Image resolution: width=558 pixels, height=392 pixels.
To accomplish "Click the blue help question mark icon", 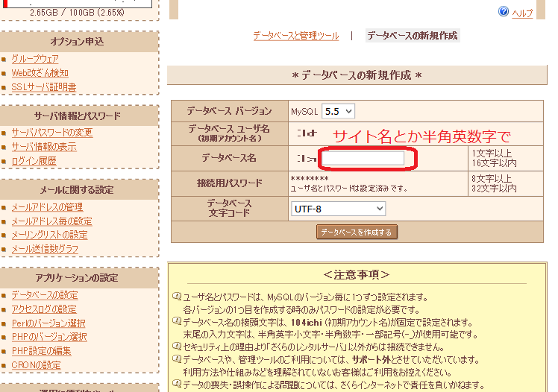I will pyautogui.click(x=504, y=12).
